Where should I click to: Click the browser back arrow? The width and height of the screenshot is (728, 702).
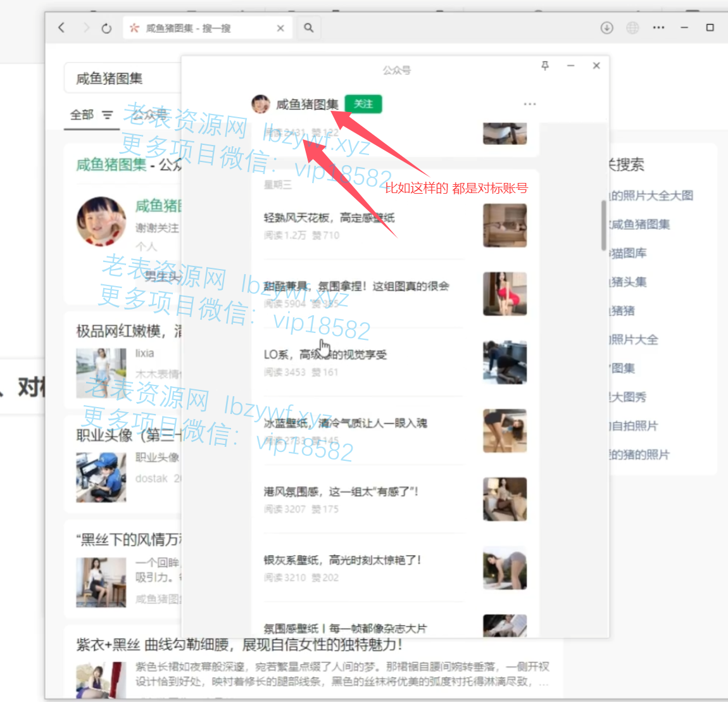point(61,28)
